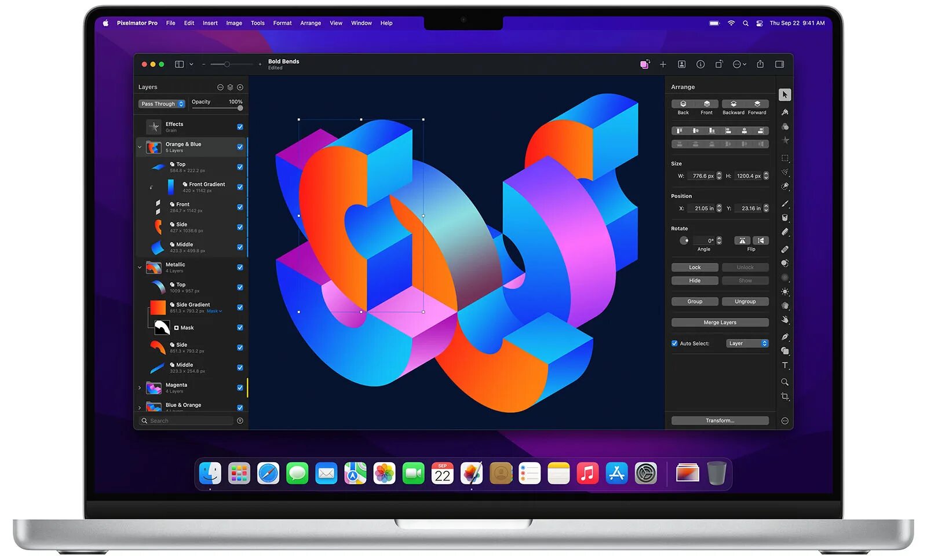This screenshot has height=560, width=927.
Task: Uncheck the Auto Select checkbox
Action: 674,343
